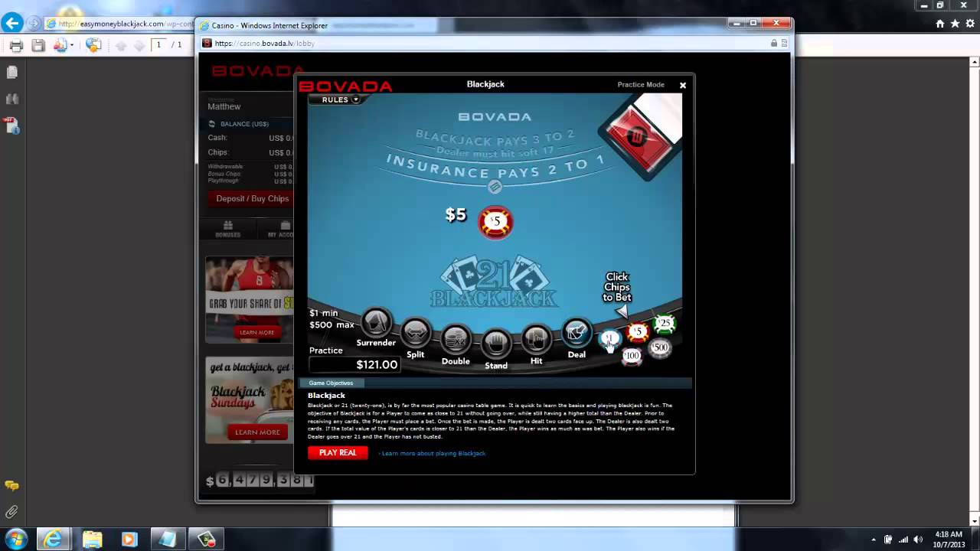Click the Split action button
The width and height of the screenshot is (980, 551).
click(x=416, y=333)
